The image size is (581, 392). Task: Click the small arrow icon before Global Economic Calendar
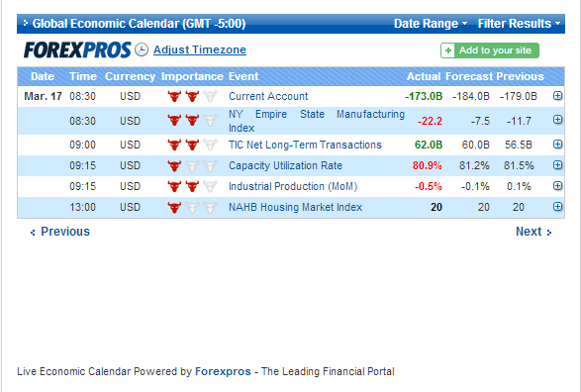pos(25,23)
